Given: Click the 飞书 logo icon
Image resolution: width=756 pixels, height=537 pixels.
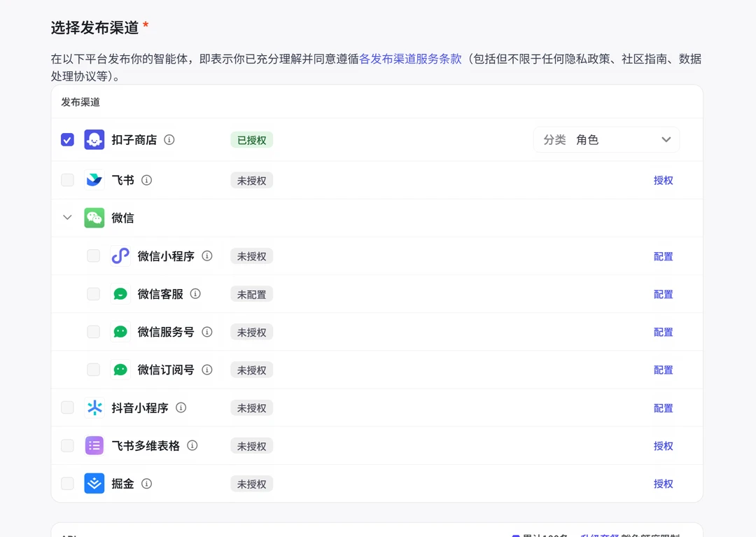Looking at the screenshot, I should point(94,180).
